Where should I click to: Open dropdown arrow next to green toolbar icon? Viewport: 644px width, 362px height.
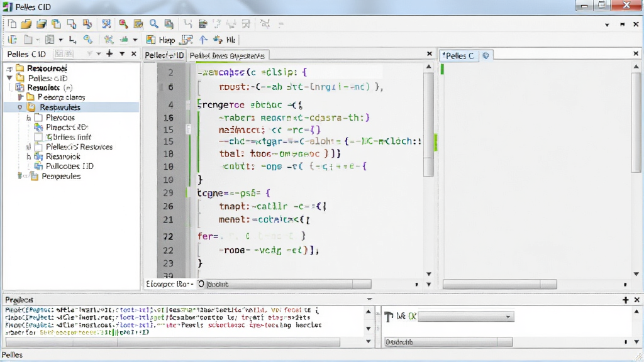pyautogui.click(x=135, y=40)
